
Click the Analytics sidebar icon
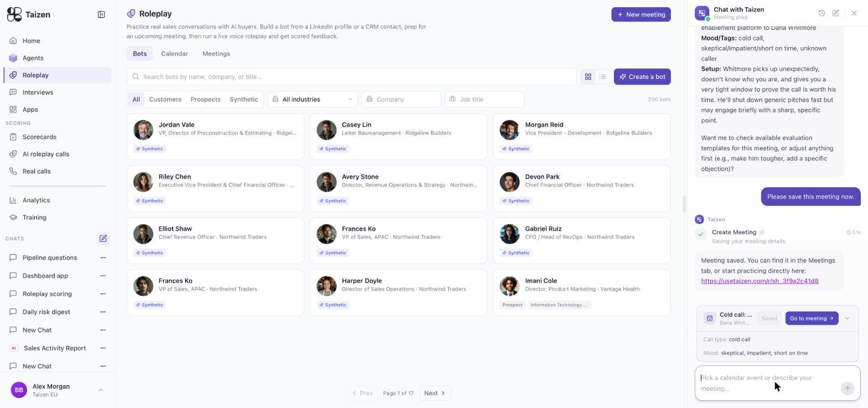click(x=13, y=200)
